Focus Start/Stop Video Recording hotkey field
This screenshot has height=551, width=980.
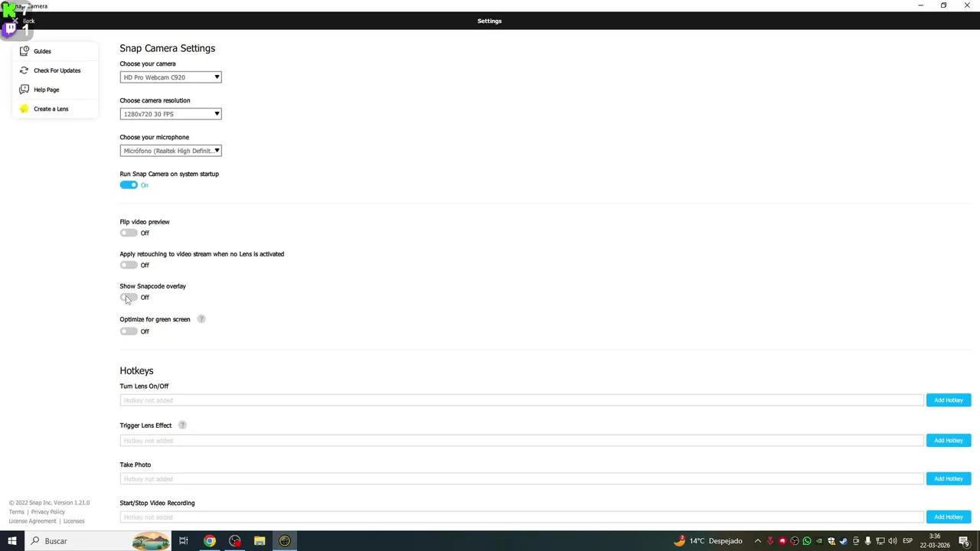pos(521,517)
